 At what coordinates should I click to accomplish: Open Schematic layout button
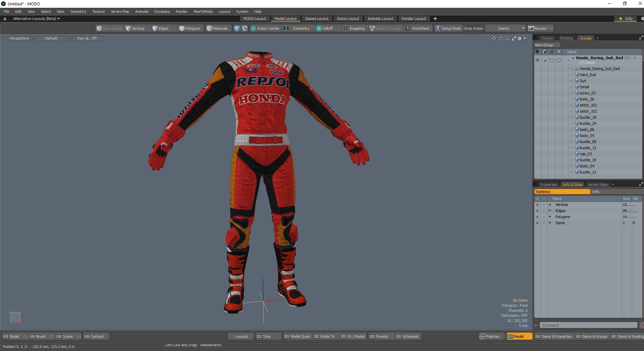click(407, 336)
